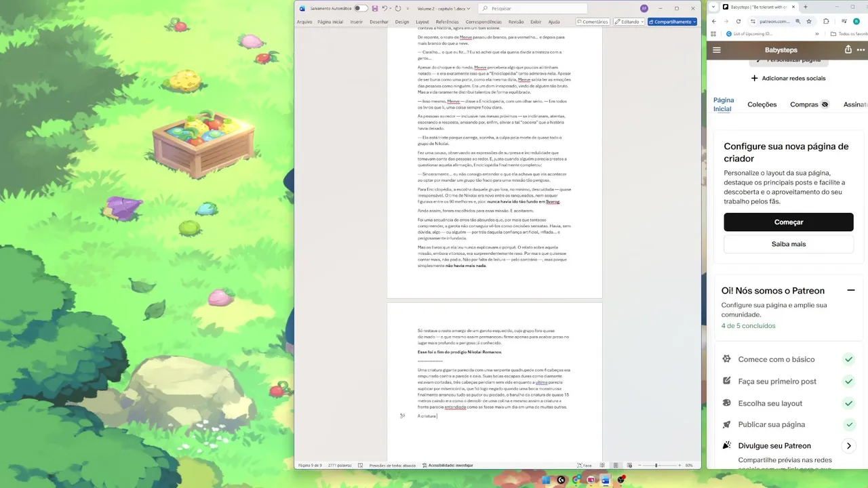Click the zoom magnifier icon in address bar
868x488 pixels.
[798, 21]
